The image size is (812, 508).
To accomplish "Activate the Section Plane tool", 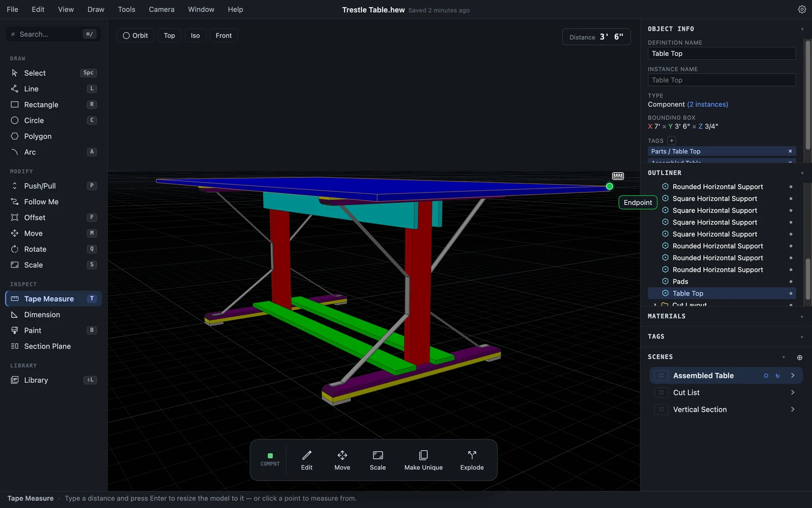I will [x=53, y=346].
